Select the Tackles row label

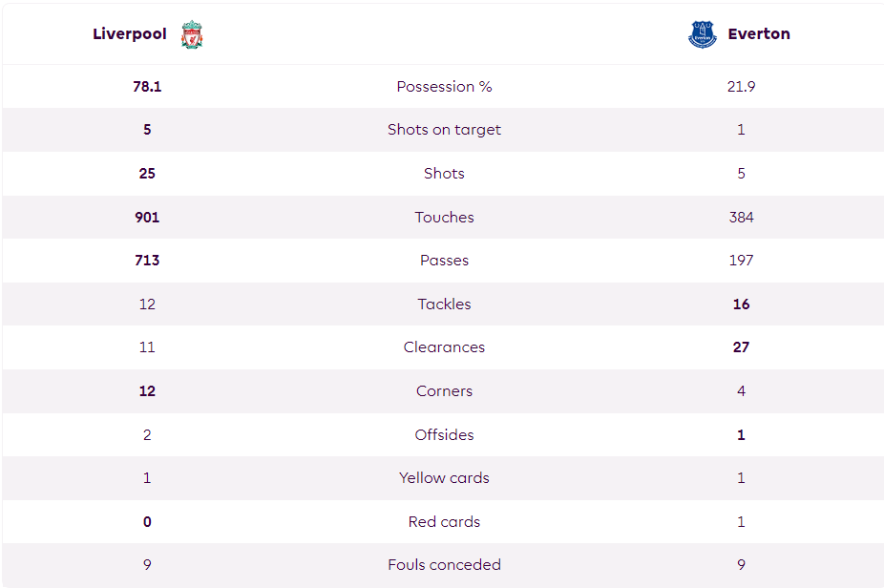pos(444,304)
